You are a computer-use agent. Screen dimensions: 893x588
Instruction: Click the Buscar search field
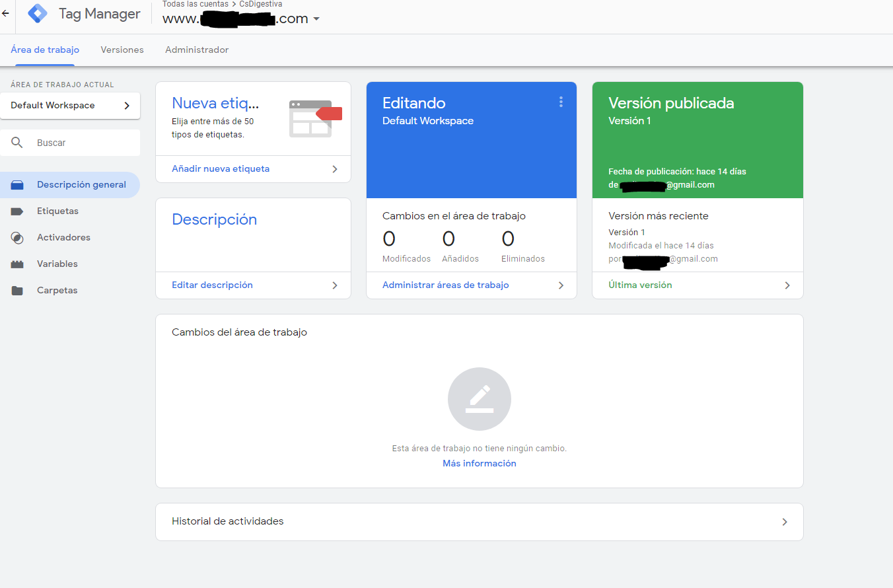(x=79, y=143)
